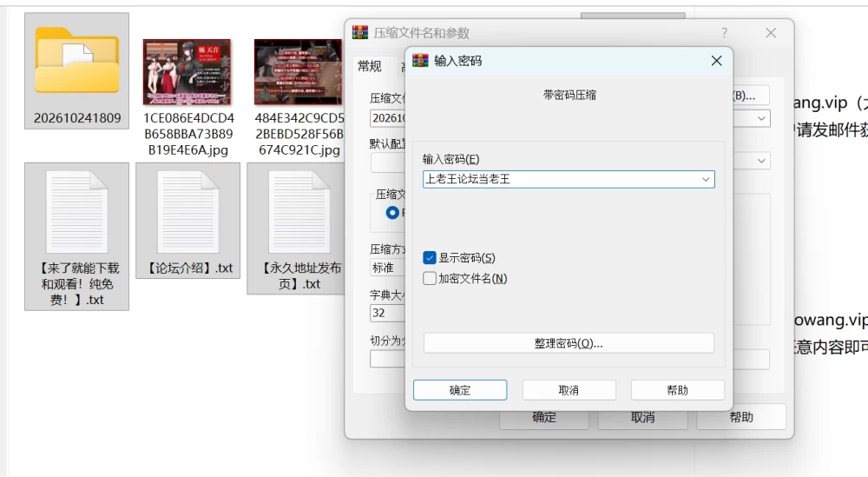Open the 1CE086E4DCD4 jpg thumbnail
The image size is (868, 477).
click(187, 72)
